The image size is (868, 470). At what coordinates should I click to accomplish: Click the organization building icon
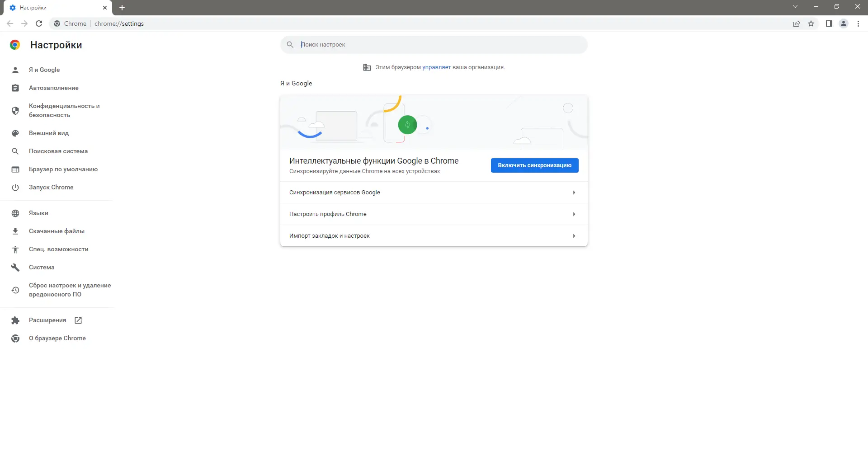[367, 67]
